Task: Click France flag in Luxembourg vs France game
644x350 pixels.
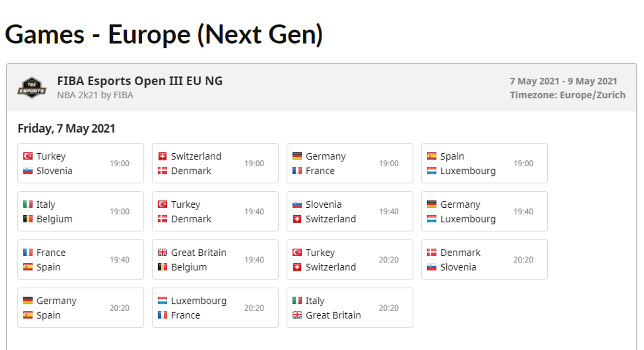Action: [x=162, y=315]
